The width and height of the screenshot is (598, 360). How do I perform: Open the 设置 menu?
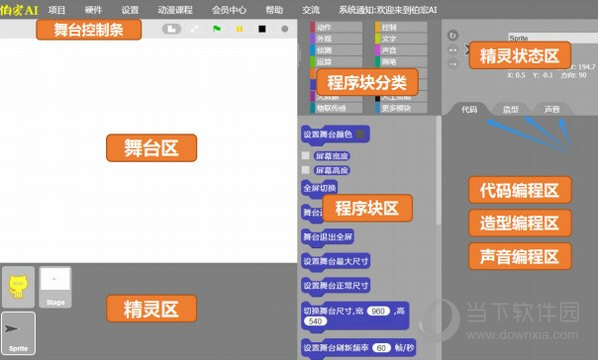[130, 10]
